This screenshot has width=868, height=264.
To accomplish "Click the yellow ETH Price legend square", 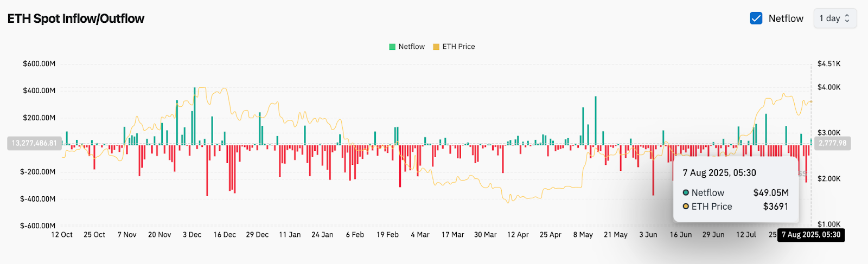I will [x=436, y=47].
